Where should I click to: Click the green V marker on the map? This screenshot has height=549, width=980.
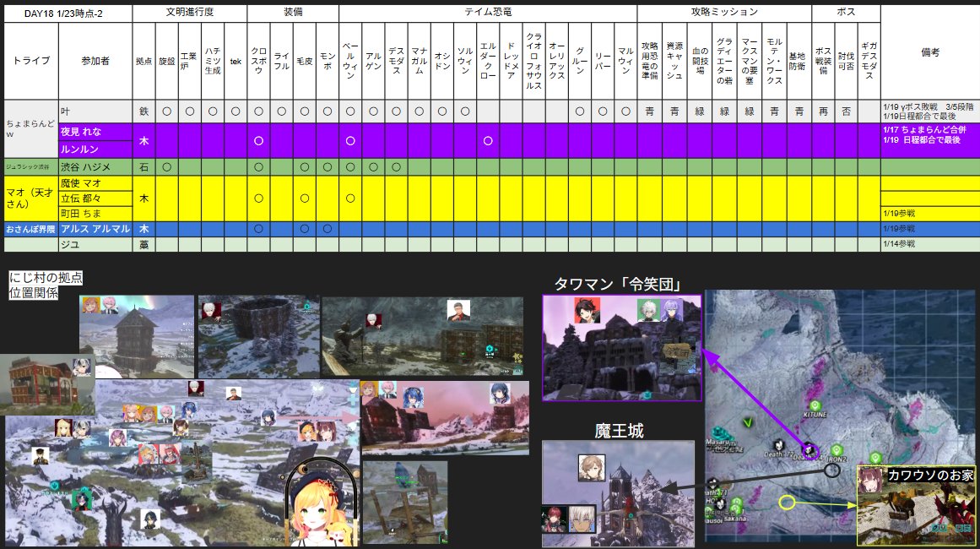[x=748, y=422]
